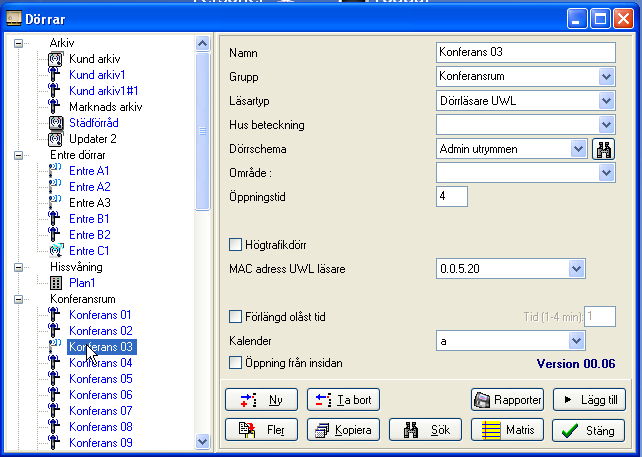Click the Kund arkiv reader icon
Screen dimensions: 642x457
tap(55, 59)
